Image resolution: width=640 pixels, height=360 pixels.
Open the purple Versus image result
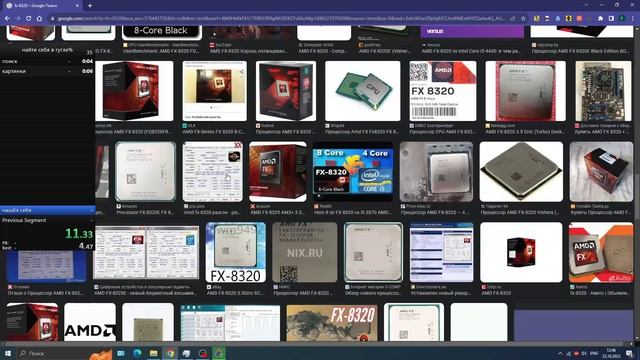(x=472, y=31)
